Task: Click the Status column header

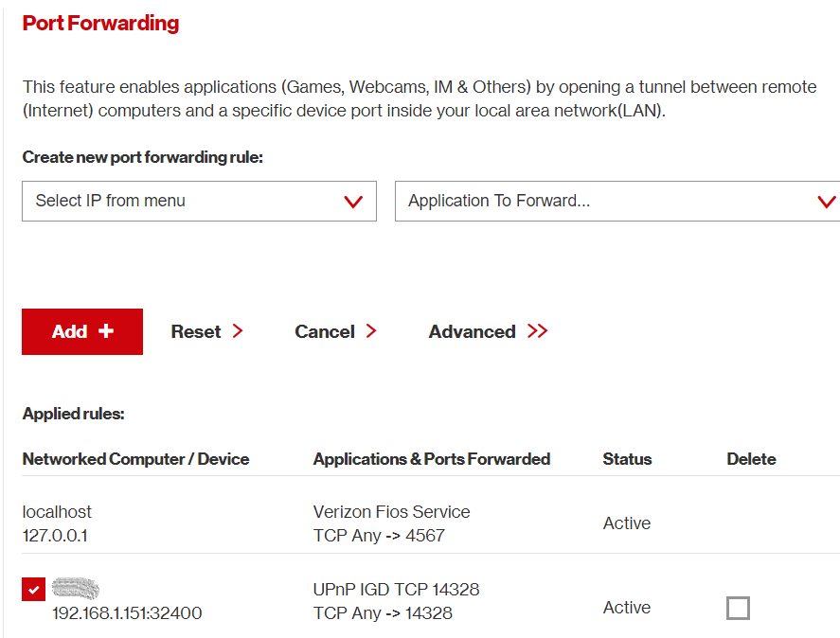Action: pos(627,459)
